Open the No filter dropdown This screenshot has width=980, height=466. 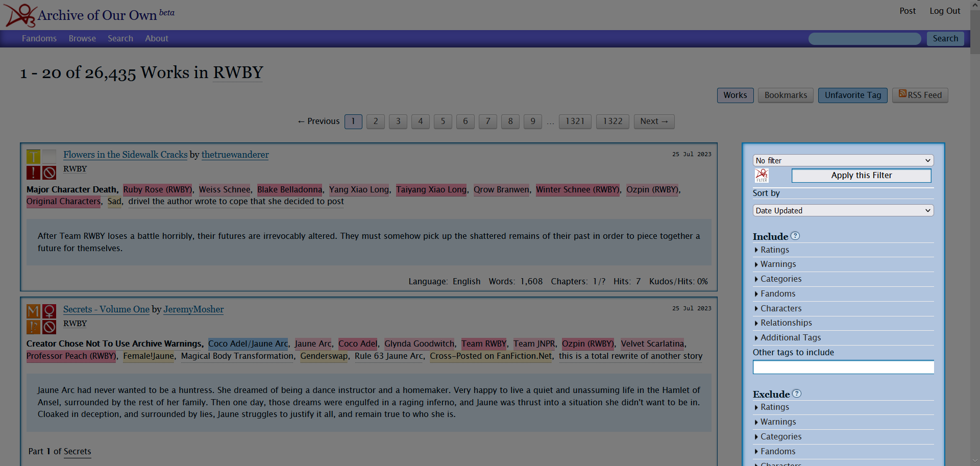click(x=843, y=160)
